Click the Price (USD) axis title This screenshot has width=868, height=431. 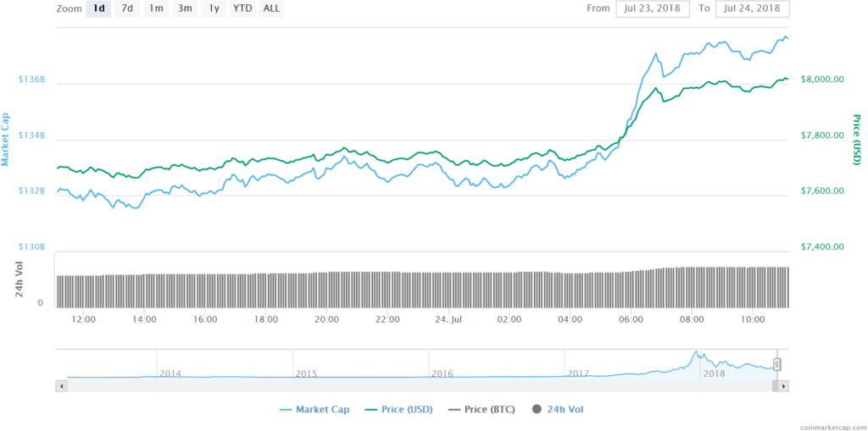[x=857, y=140]
